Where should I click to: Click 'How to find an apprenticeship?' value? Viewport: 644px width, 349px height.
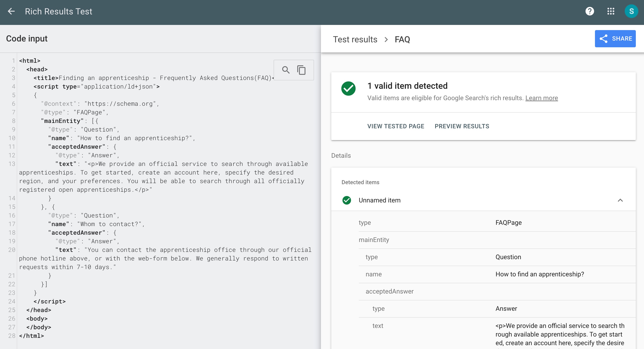pyautogui.click(x=539, y=274)
